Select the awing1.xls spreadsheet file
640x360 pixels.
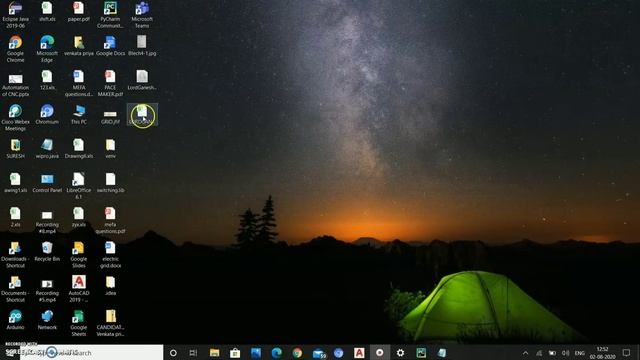pyautogui.click(x=16, y=183)
